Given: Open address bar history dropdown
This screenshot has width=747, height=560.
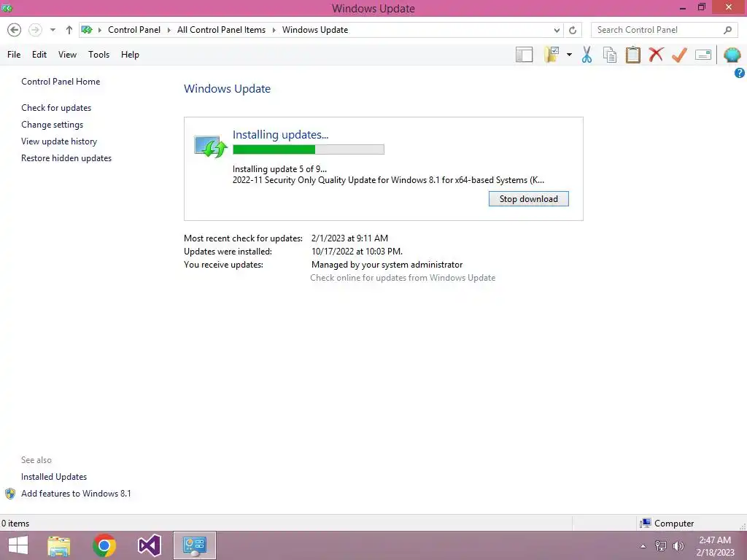Looking at the screenshot, I should (557, 30).
